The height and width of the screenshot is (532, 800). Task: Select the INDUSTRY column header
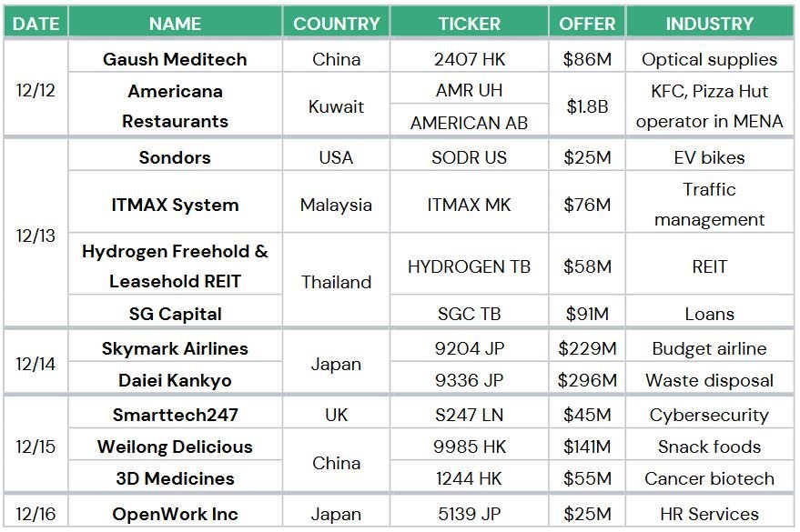click(x=710, y=24)
